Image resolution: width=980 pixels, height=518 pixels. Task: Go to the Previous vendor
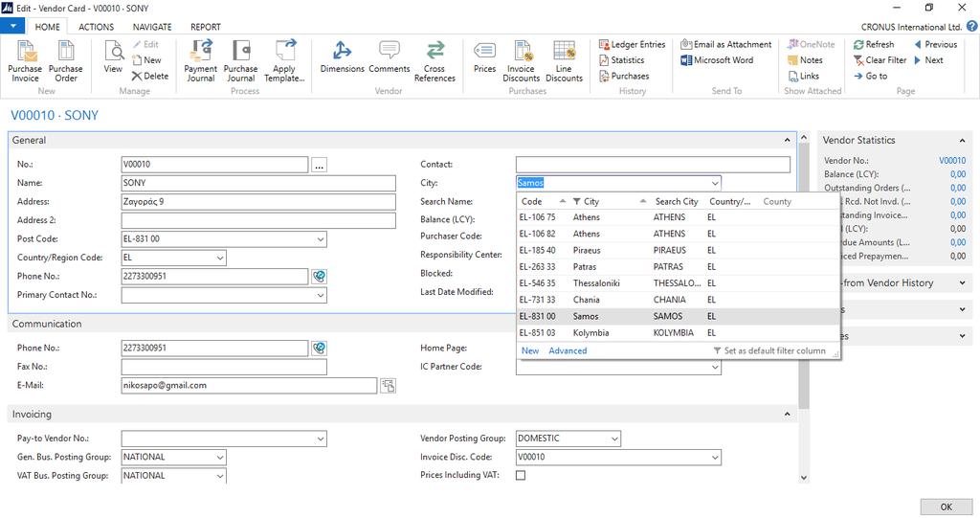936,44
